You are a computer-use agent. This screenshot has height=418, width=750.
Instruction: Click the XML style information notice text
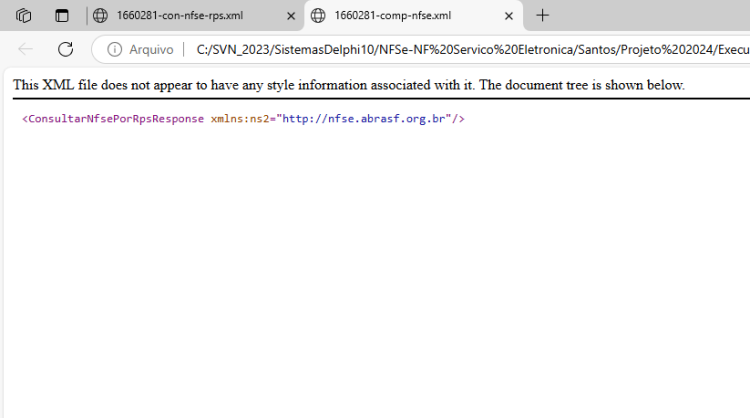click(x=349, y=85)
